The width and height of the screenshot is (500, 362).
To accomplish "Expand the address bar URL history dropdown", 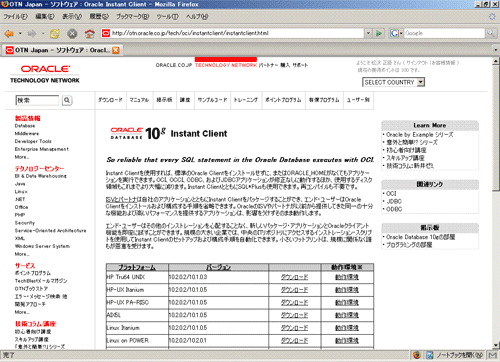I will coord(368,33).
